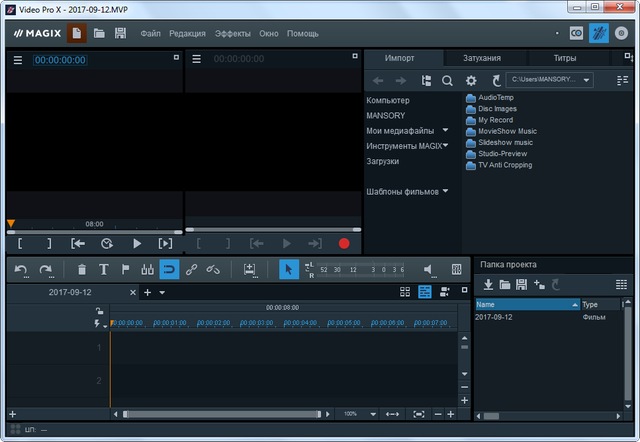This screenshot has width=640, height=442.
Task: Toggle project folder grid view
Action: click(x=621, y=284)
